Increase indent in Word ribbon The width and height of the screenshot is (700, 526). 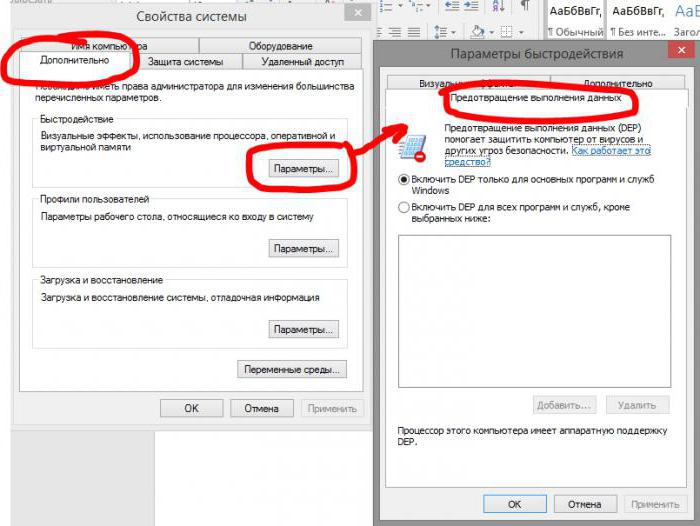tap(471, 5)
